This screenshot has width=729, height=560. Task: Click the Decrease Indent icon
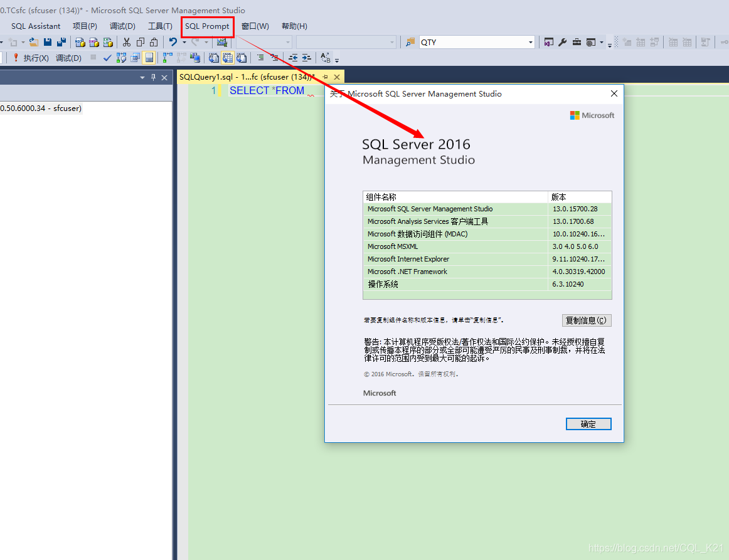click(x=294, y=58)
